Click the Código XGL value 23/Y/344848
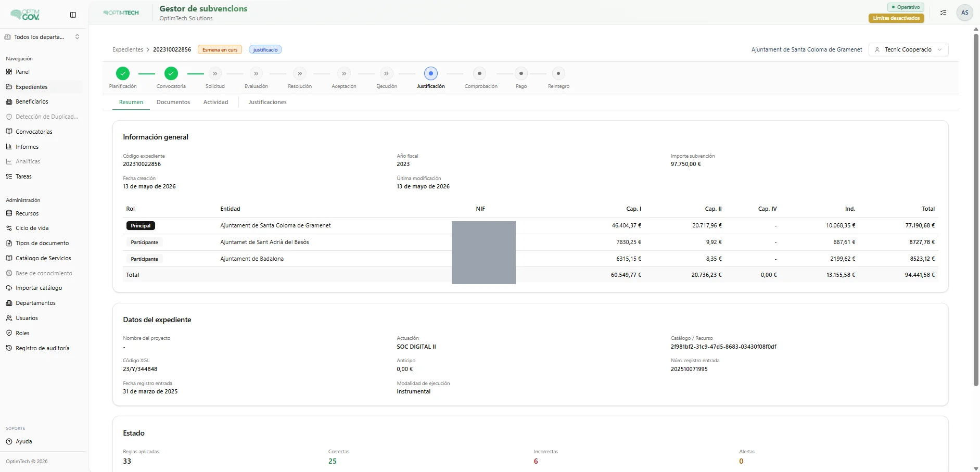Screen dimensions: 980x472 (140, 369)
